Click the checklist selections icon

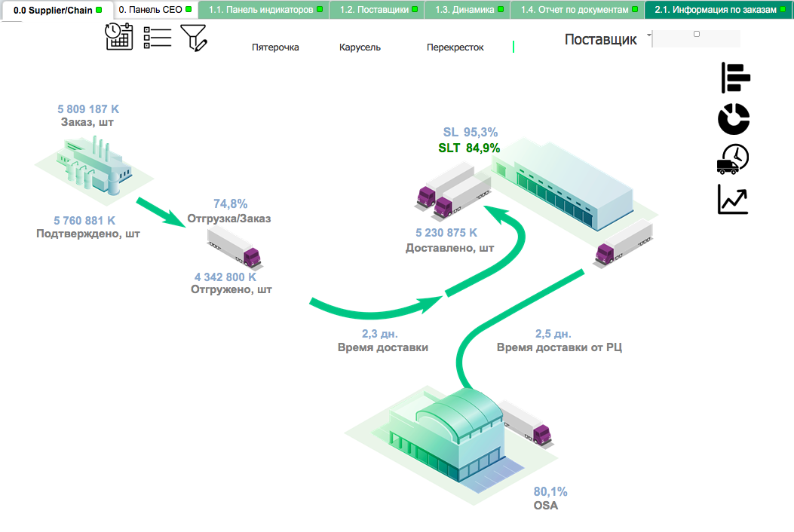click(x=157, y=38)
